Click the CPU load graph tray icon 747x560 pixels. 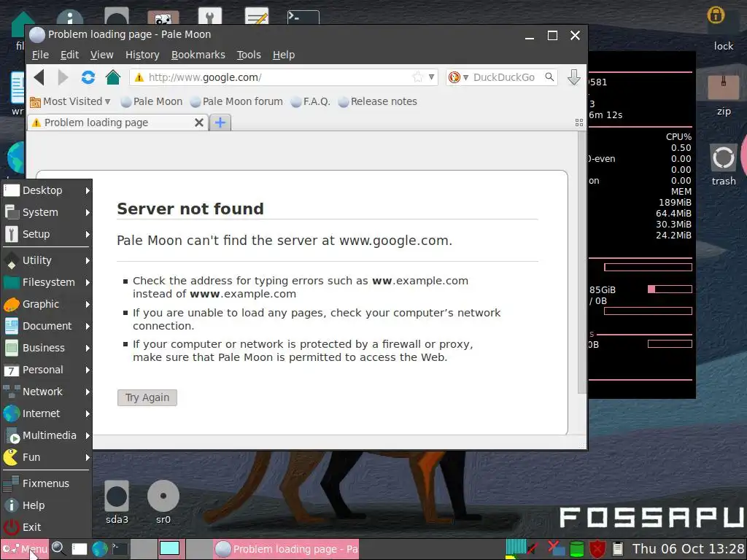515,548
